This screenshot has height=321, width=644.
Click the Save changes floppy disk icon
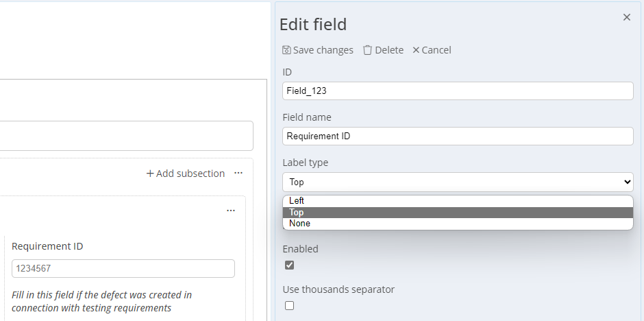point(286,50)
